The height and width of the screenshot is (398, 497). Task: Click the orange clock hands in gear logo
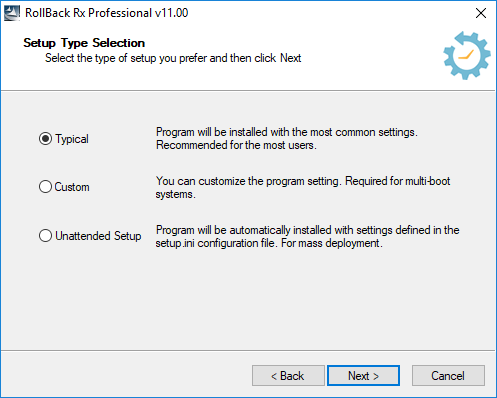(x=466, y=55)
